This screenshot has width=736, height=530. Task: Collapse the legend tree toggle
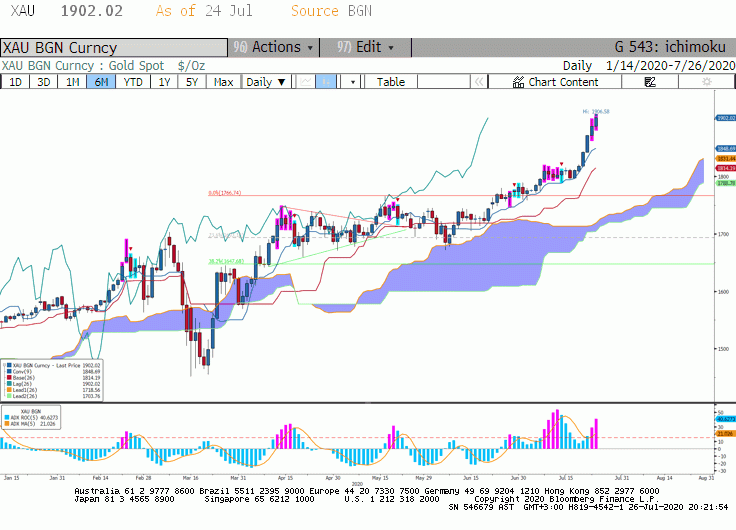(4, 365)
